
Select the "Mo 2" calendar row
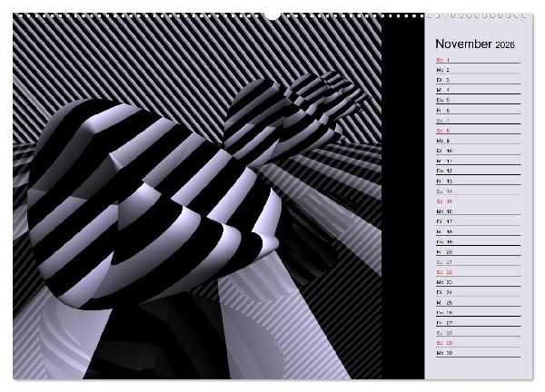tap(479, 70)
